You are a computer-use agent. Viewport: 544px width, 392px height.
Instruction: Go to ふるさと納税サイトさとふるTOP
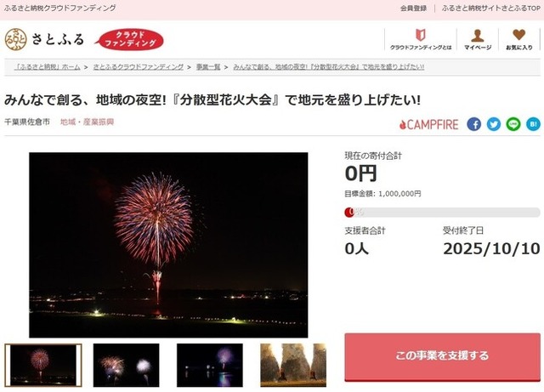(490, 8)
